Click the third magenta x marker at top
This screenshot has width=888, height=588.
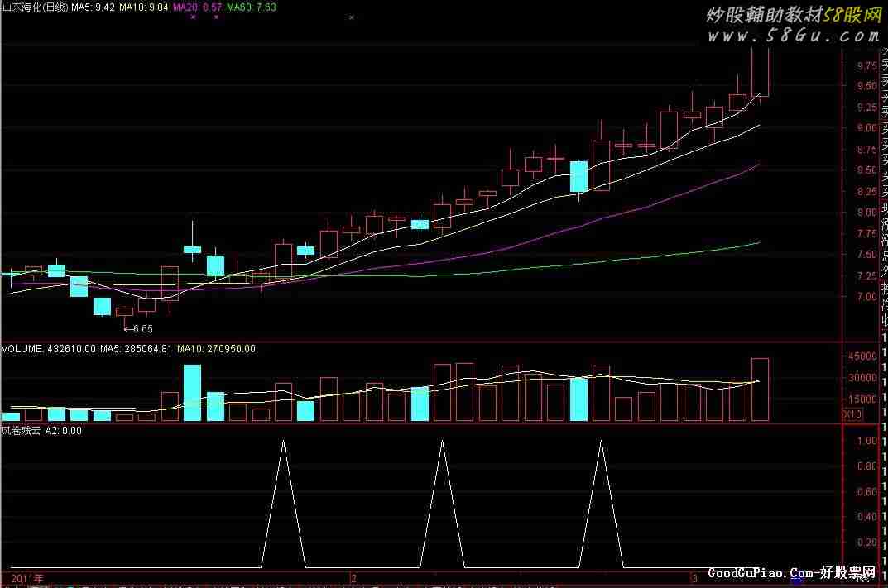tap(352, 17)
